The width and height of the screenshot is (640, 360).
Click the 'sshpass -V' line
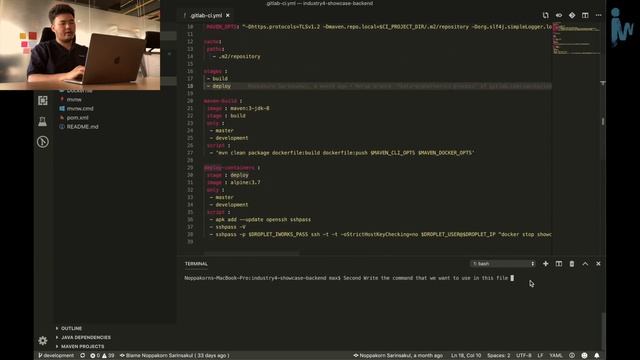(x=228, y=227)
